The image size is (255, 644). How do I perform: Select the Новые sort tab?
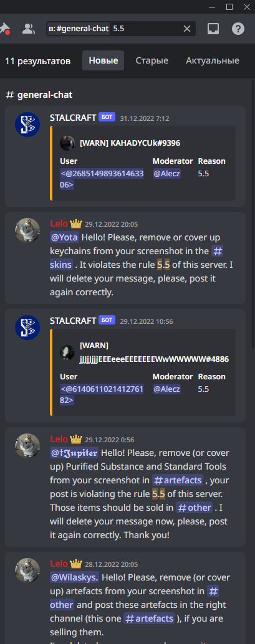pos(103,61)
